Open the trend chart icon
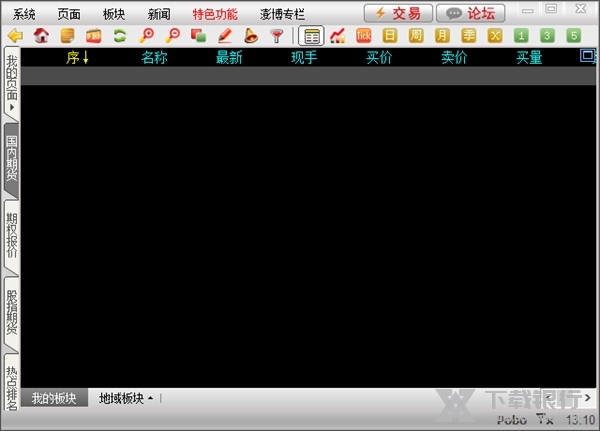Screen dimensions: 600x431 click(x=338, y=36)
